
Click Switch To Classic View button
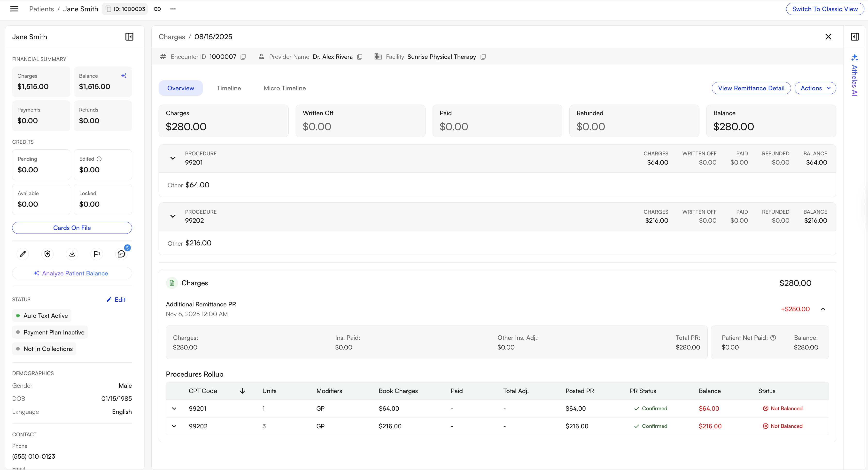pos(825,9)
